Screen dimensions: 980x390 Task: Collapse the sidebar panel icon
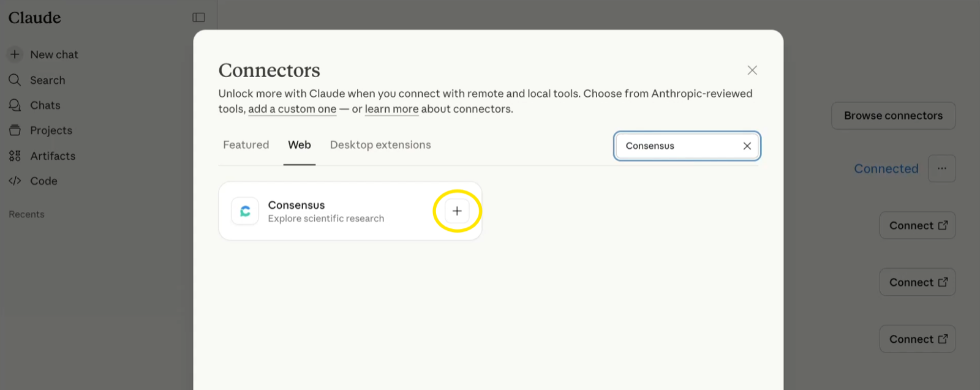pos(198,17)
